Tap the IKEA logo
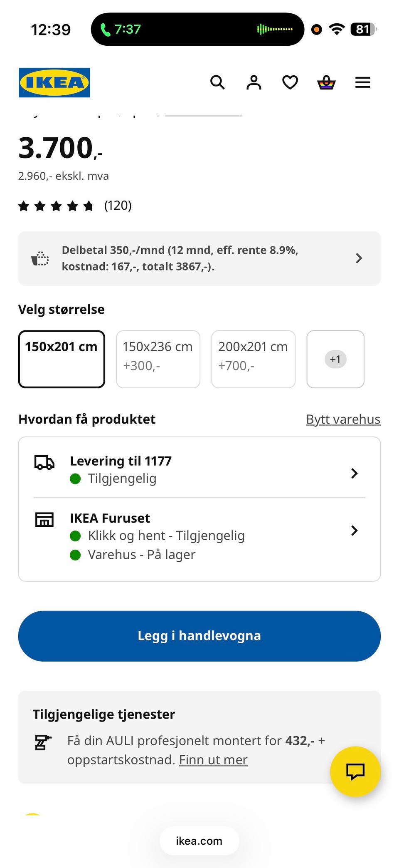The height and width of the screenshot is (868, 399). pos(54,82)
